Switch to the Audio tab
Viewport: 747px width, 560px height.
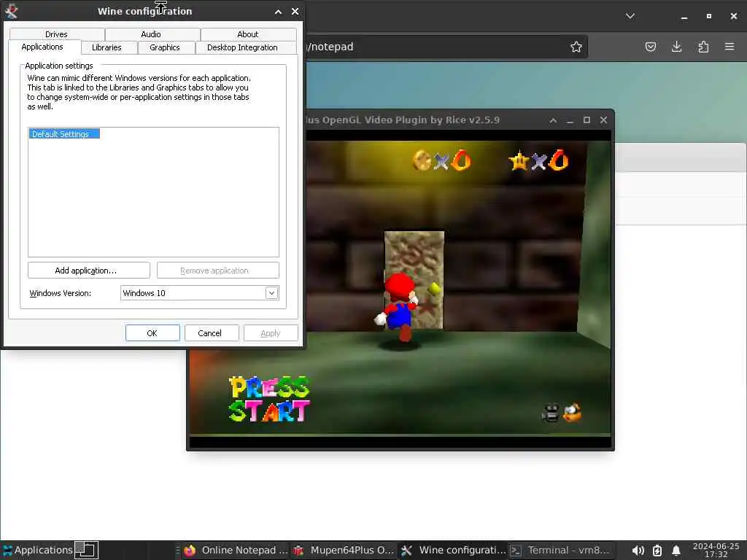[151, 34]
